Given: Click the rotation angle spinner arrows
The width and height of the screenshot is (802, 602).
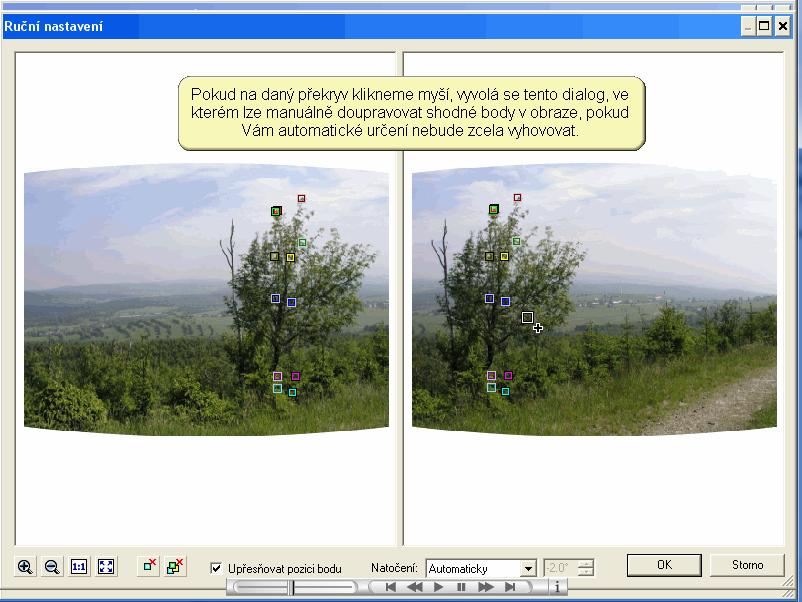Looking at the screenshot, I should coord(585,568).
